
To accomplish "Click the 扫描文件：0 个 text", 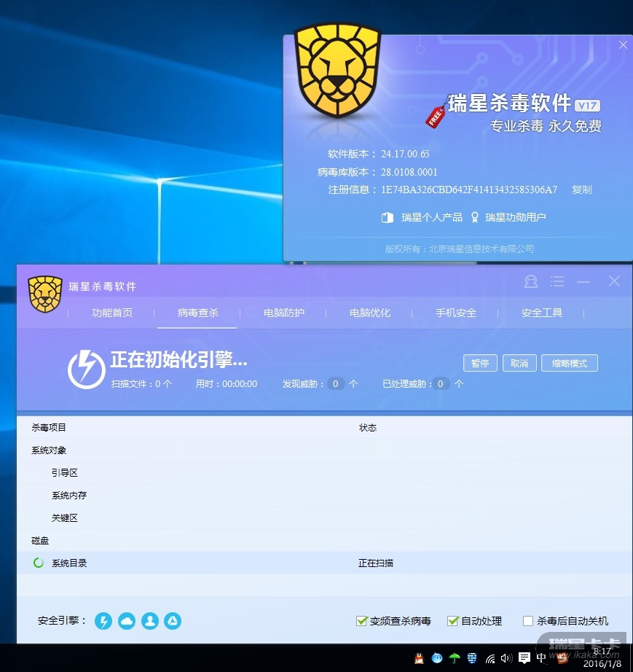I will [142, 383].
